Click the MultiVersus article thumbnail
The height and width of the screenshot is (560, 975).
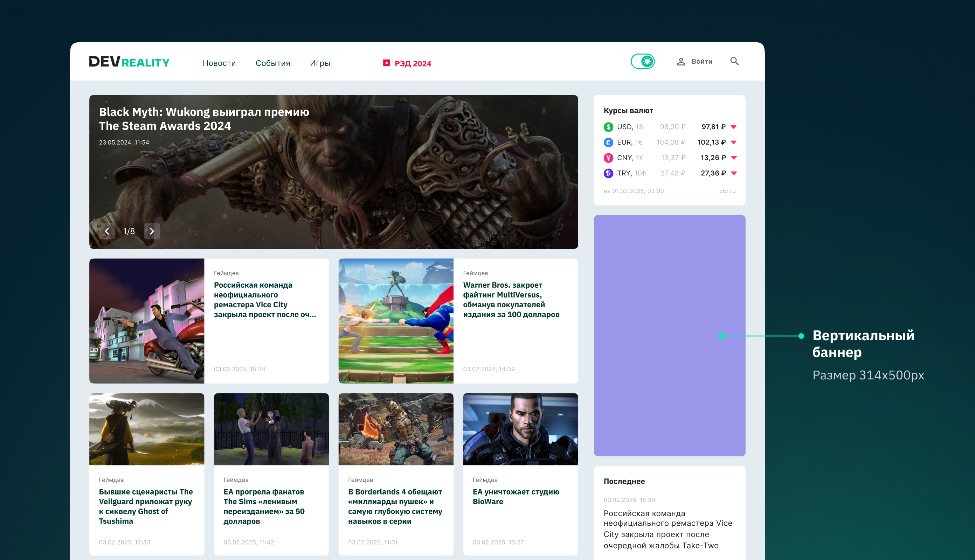tap(395, 321)
